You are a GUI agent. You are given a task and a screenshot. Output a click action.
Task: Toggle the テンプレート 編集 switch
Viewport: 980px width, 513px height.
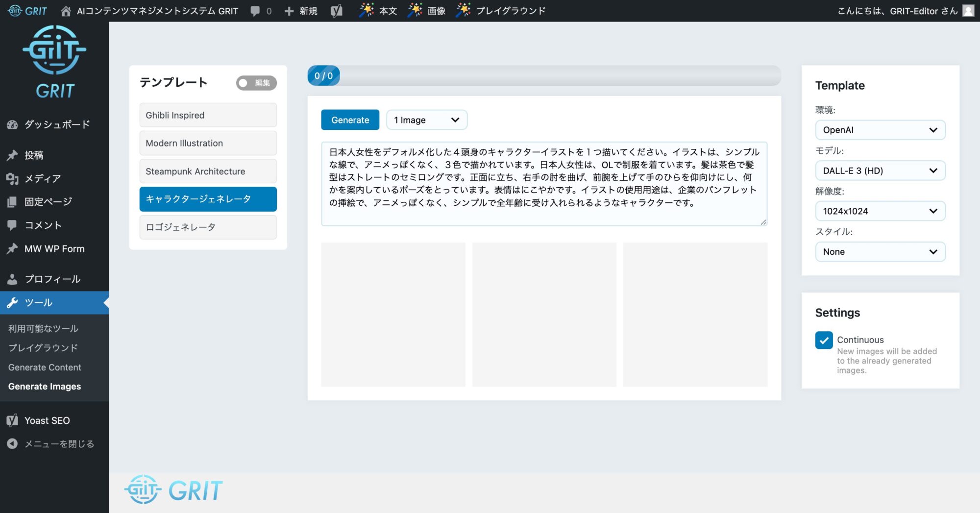[256, 83]
